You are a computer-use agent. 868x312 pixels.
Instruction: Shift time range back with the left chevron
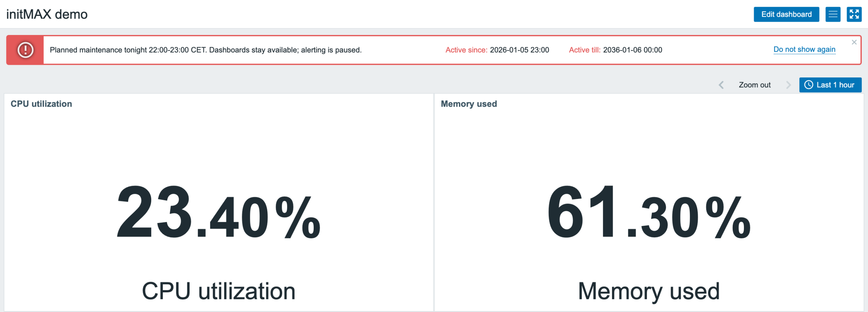(x=721, y=85)
